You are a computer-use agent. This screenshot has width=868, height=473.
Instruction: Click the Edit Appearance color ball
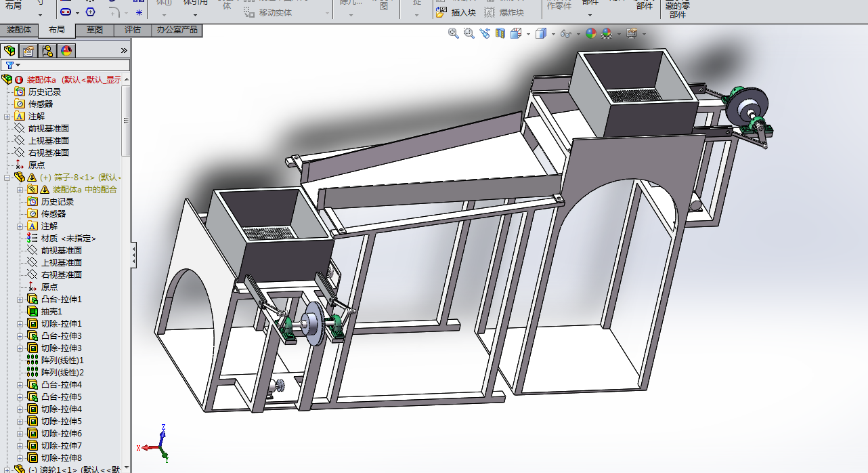coord(591,33)
